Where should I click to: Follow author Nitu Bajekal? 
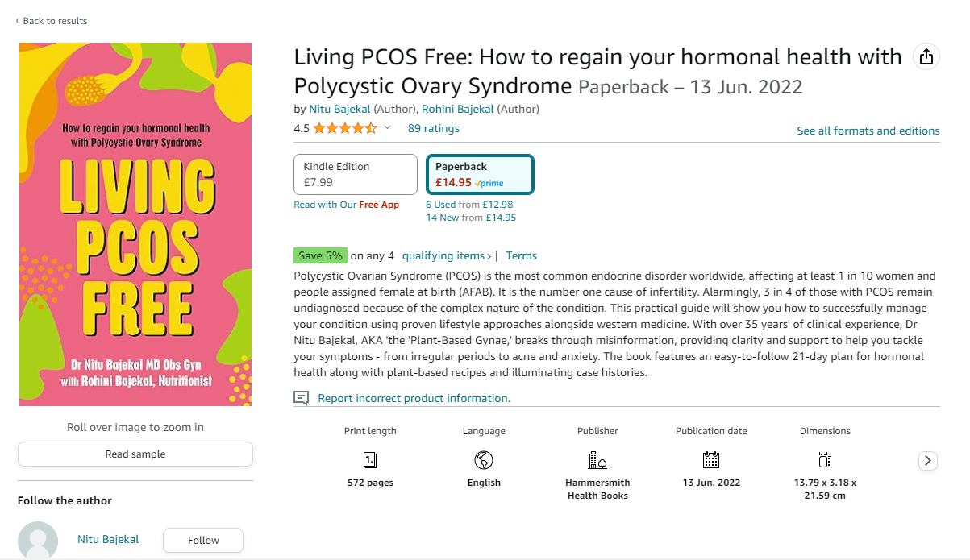[x=203, y=540]
